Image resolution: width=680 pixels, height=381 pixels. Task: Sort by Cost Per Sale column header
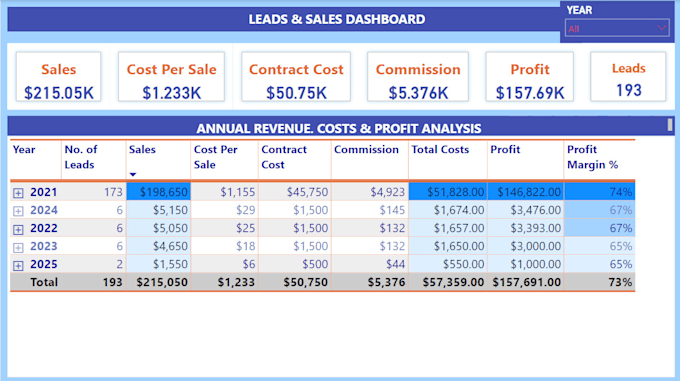(x=216, y=157)
